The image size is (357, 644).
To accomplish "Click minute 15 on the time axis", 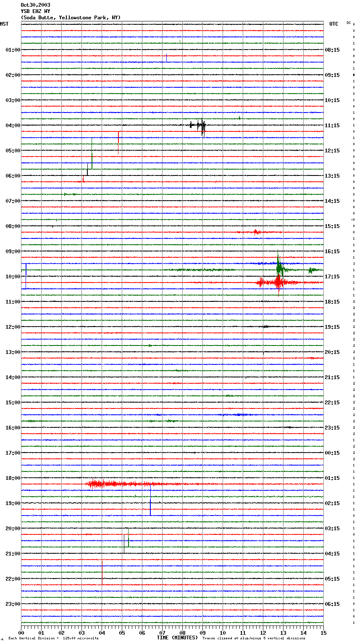I will click(323, 633).
